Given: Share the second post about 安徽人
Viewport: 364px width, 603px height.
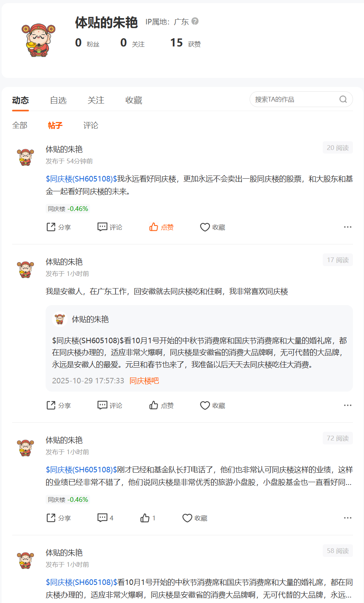Looking at the screenshot, I should click(59, 405).
